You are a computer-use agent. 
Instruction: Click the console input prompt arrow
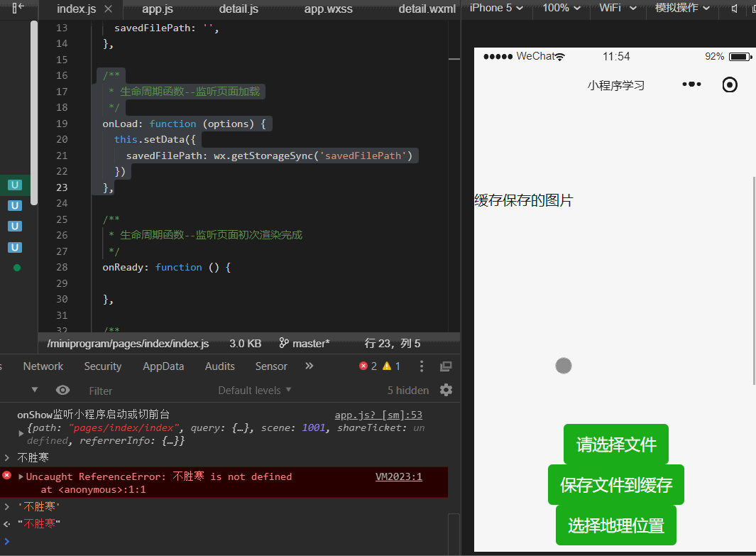coord(7,541)
